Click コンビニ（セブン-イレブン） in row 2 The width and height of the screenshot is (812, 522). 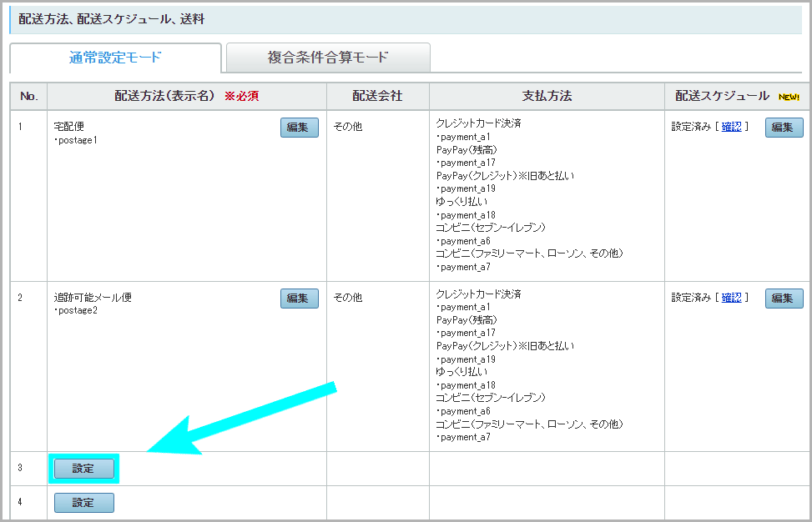pos(491,398)
